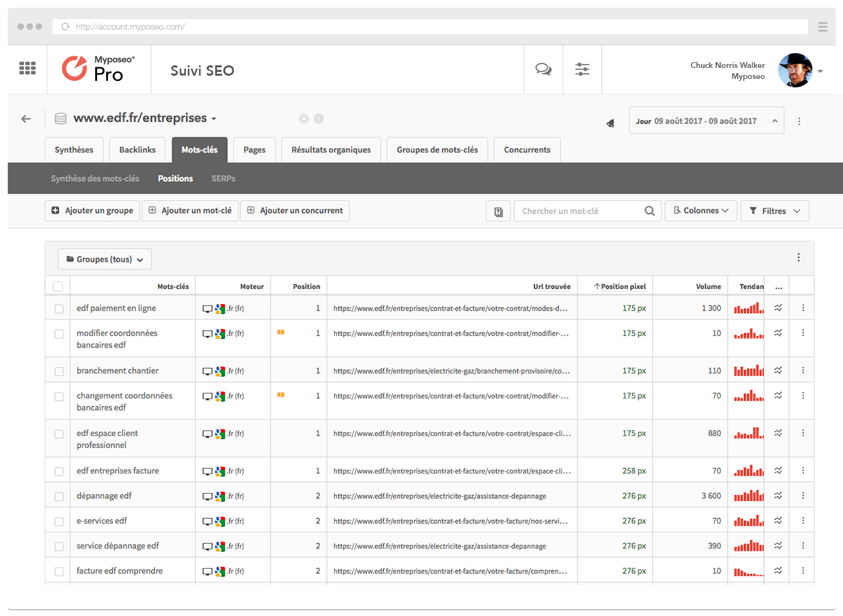Switch to the Concurrents tab
The image size is (843, 616).
point(527,149)
